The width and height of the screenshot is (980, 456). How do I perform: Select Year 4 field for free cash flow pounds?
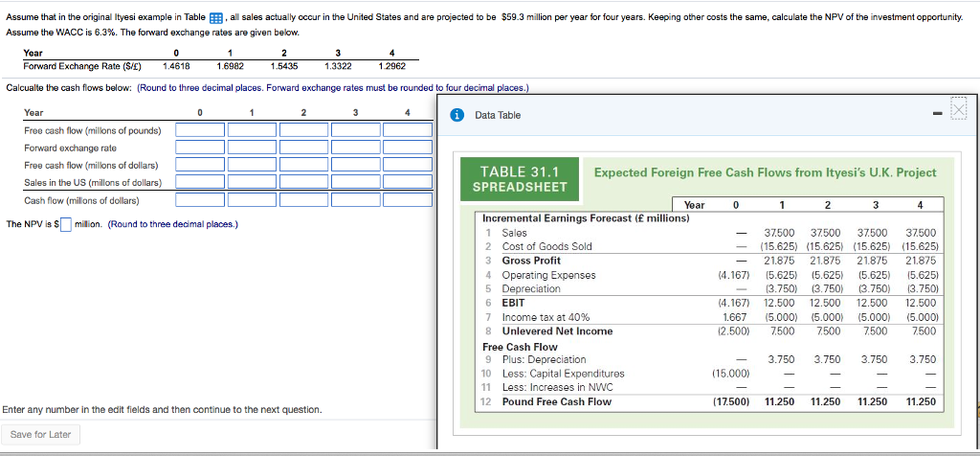408,130
